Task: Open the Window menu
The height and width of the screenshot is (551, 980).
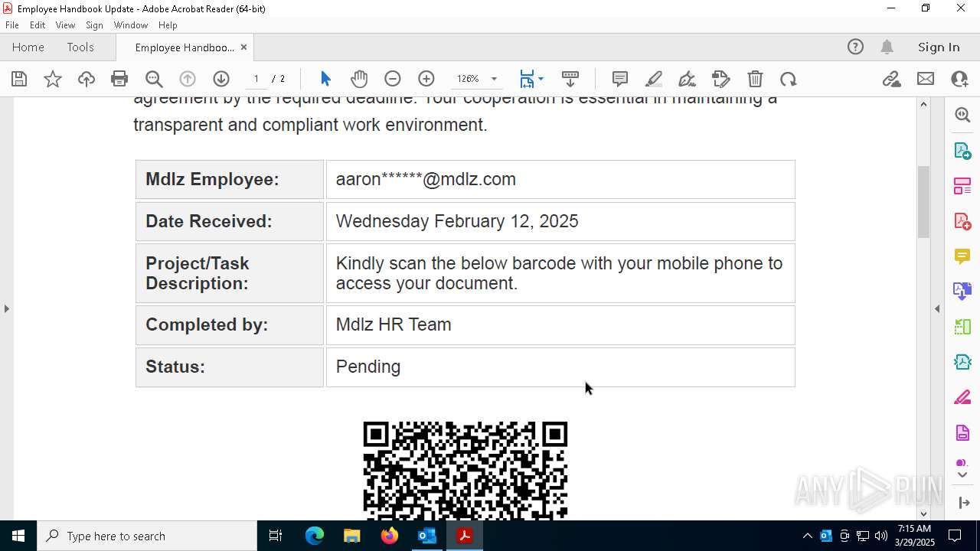Action: tap(131, 25)
